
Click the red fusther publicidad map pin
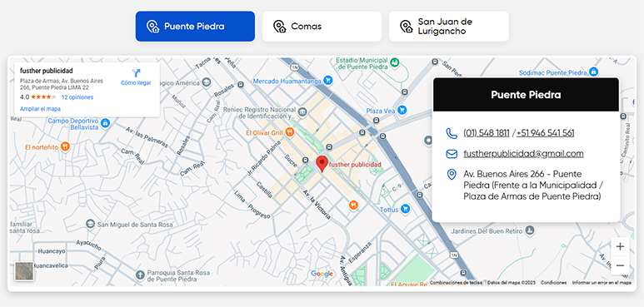(322, 164)
